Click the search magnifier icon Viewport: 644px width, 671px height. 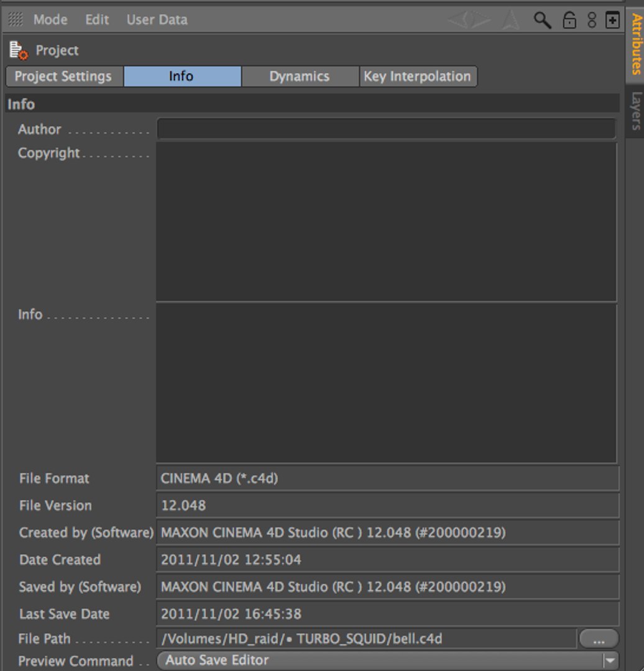click(x=542, y=20)
